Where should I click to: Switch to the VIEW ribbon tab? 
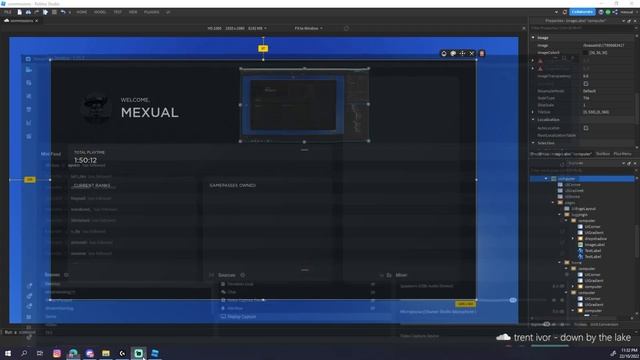[x=133, y=12]
